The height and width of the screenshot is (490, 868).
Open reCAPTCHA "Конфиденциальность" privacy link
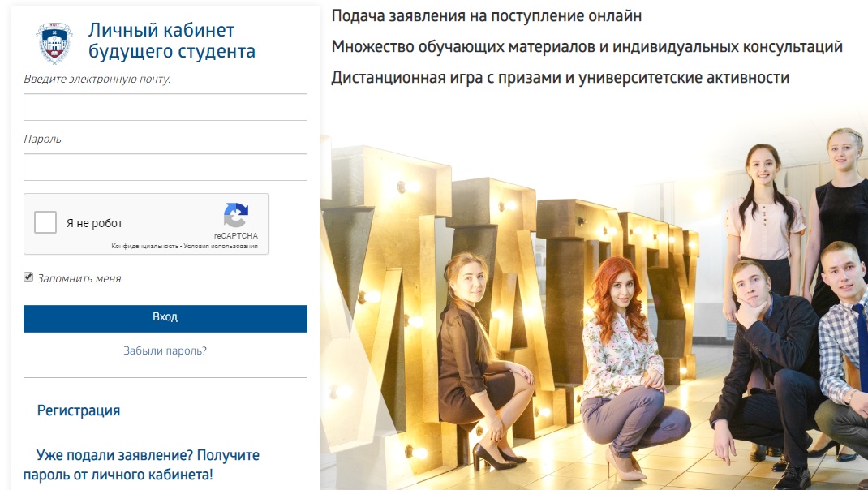tap(144, 247)
